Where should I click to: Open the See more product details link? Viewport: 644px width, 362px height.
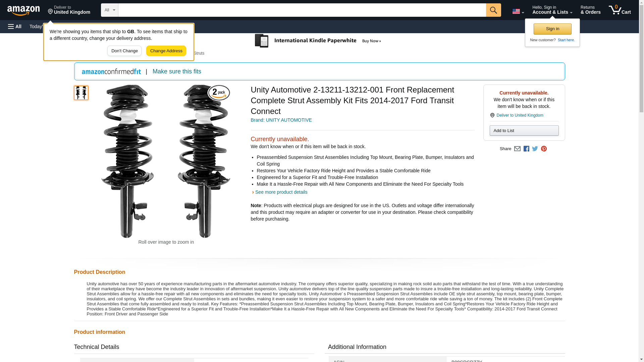click(x=281, y=192)
